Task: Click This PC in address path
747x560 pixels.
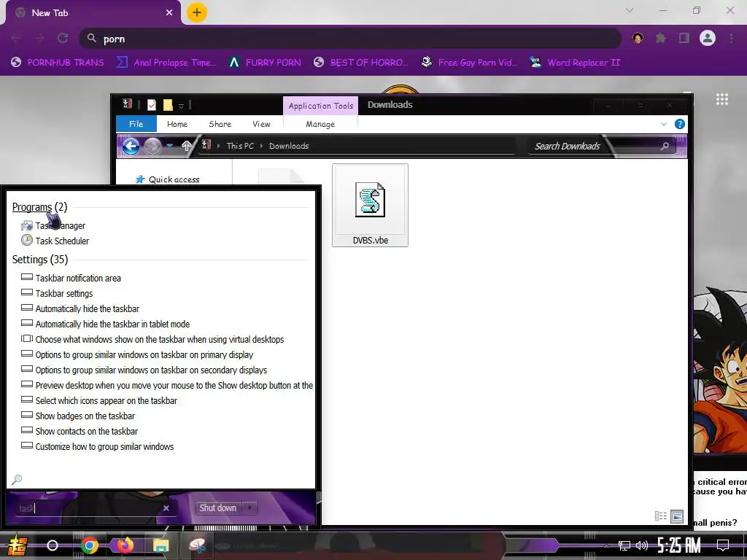Action: (240, 146)
